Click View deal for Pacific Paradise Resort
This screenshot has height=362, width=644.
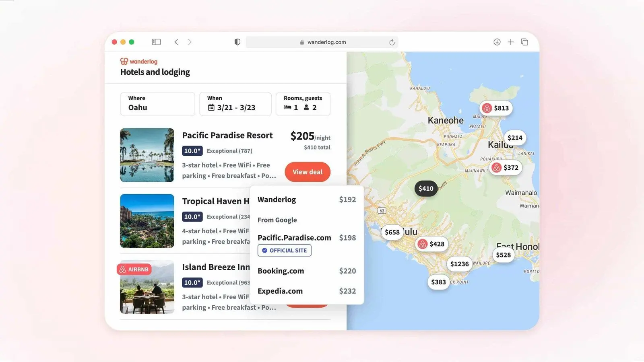(x=308, y=172)
